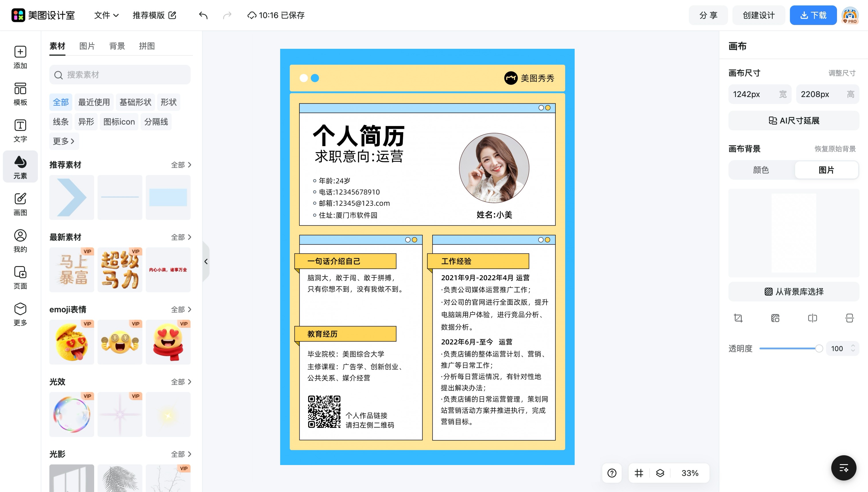Select the 元素 elements sidebar icon
Screen dimensions: 868x492
[20, 167]
